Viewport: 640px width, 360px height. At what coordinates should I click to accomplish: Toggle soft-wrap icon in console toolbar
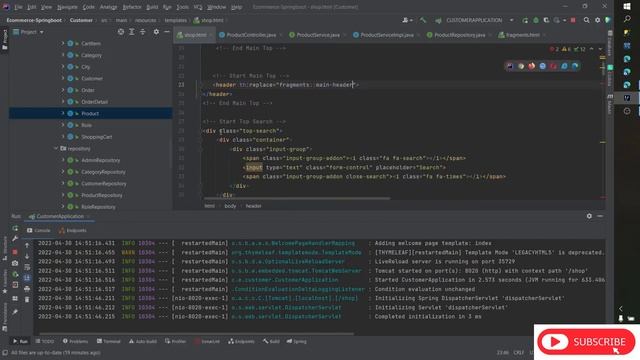[27, 267]
